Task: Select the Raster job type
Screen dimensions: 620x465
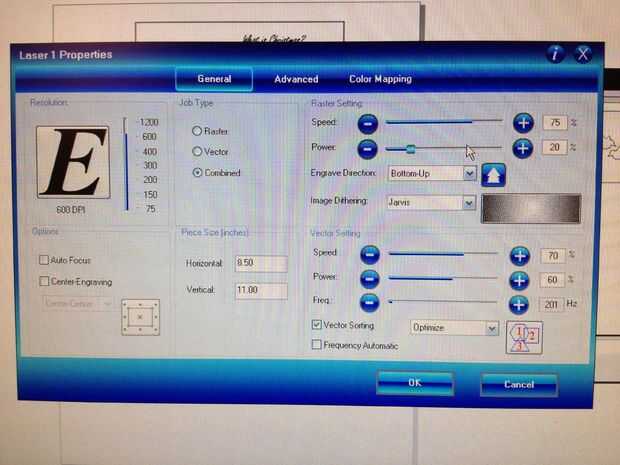Action: tap(210, 131)
